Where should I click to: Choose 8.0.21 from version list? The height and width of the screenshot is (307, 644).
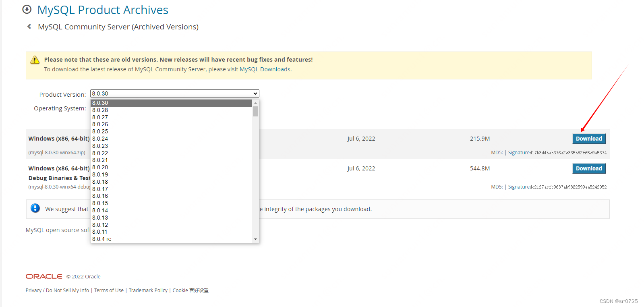coord(171,160)
